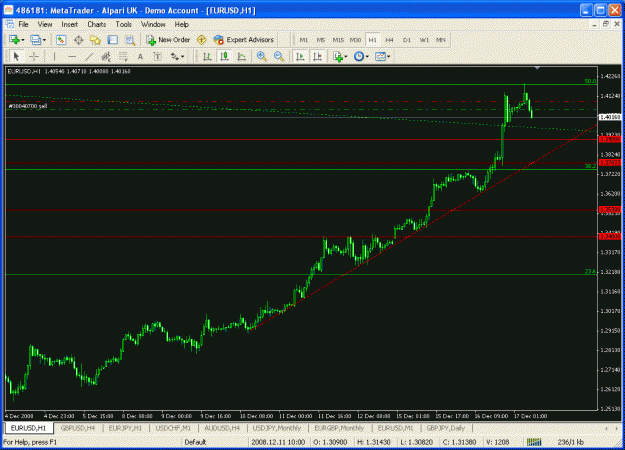Set timeframe to M30
This screenshot has width=625, height=450.
click(x=355, y=40)
